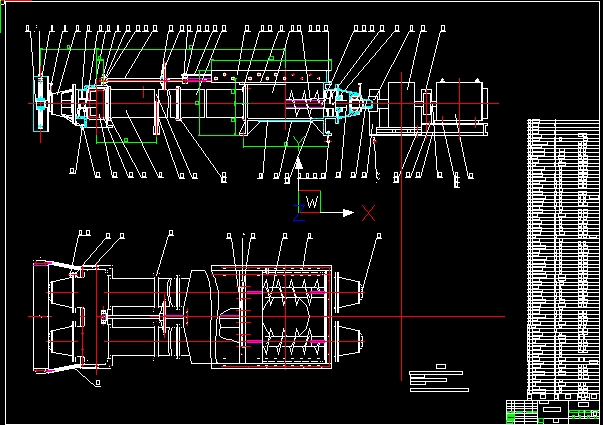Select the technical notes text block
Image resolution: width=603 pixels, height=425 pixels.
(x=439, y=378)
